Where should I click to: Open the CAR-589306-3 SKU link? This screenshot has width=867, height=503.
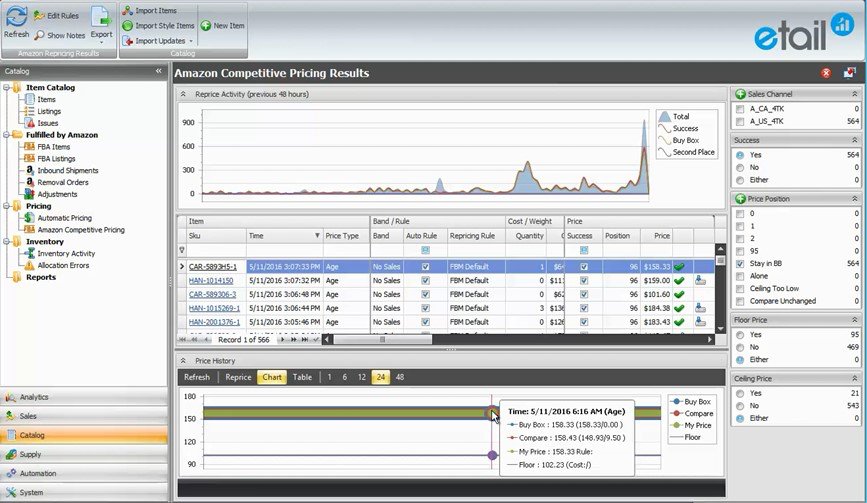pyautogui.click(x=212, y=295)
